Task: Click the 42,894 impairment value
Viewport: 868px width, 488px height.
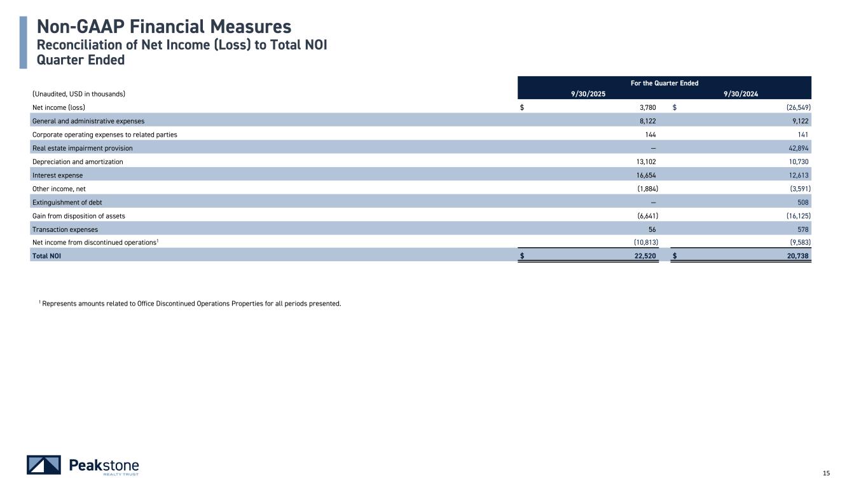Action: click(801, 148)
